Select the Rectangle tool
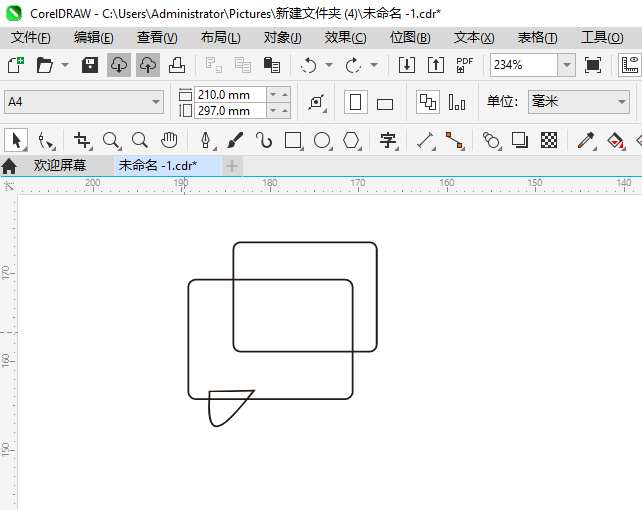The height and width of the screenshot is (510, 642). point(293,141)
